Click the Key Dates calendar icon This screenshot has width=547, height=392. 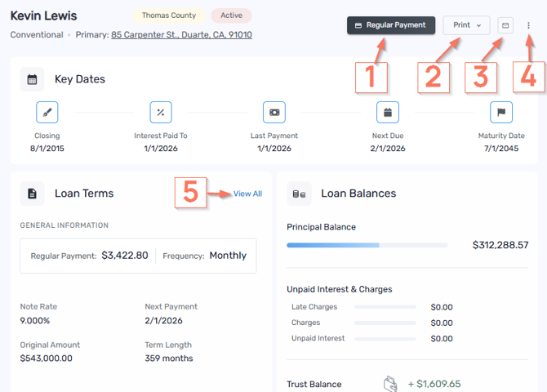pos(33,79)
